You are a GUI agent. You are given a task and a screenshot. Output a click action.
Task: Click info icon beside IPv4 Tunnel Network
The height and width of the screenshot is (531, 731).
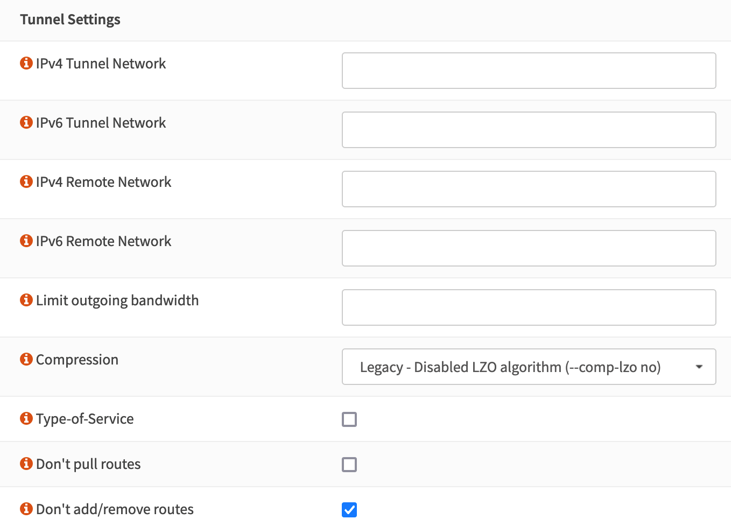tap(26, 63)
